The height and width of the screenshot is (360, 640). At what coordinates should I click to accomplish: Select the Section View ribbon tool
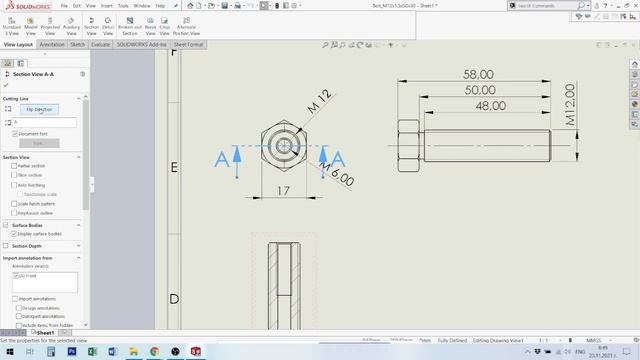(x=91, y=26)
